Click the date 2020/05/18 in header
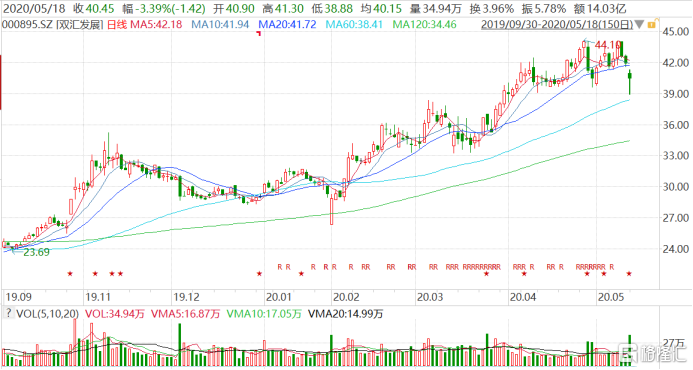The height and width of the screenshot is (370, 693). point(34,8)
